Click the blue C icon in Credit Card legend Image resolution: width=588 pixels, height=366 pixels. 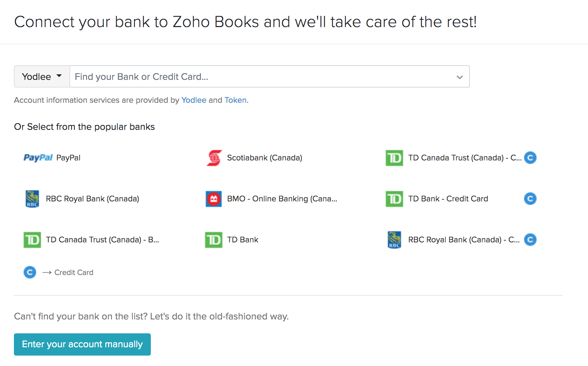(30, 272)
